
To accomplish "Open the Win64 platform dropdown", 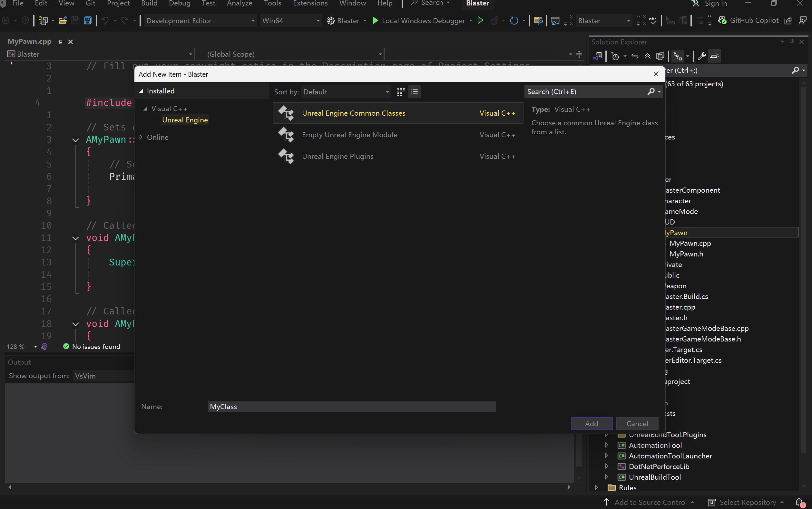I will point(290,21).
